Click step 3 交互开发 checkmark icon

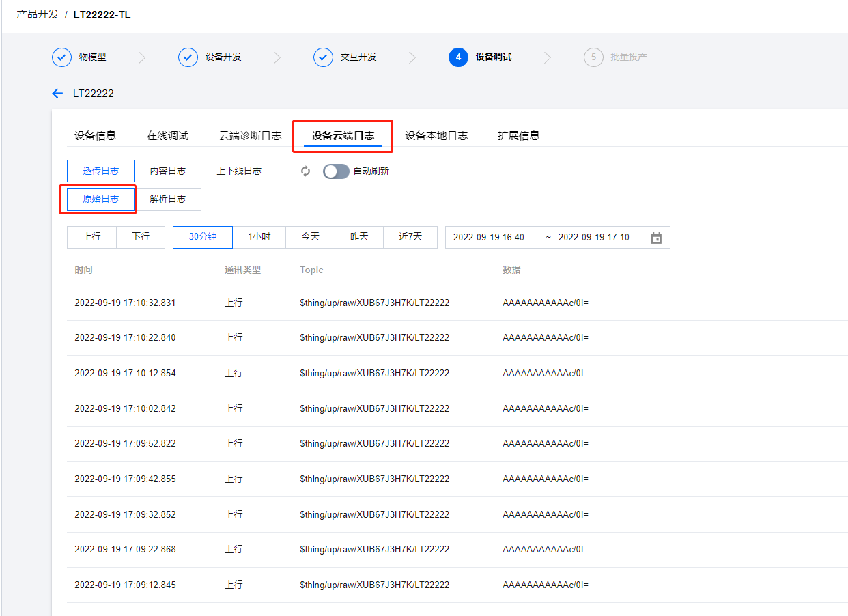point(323,57)
